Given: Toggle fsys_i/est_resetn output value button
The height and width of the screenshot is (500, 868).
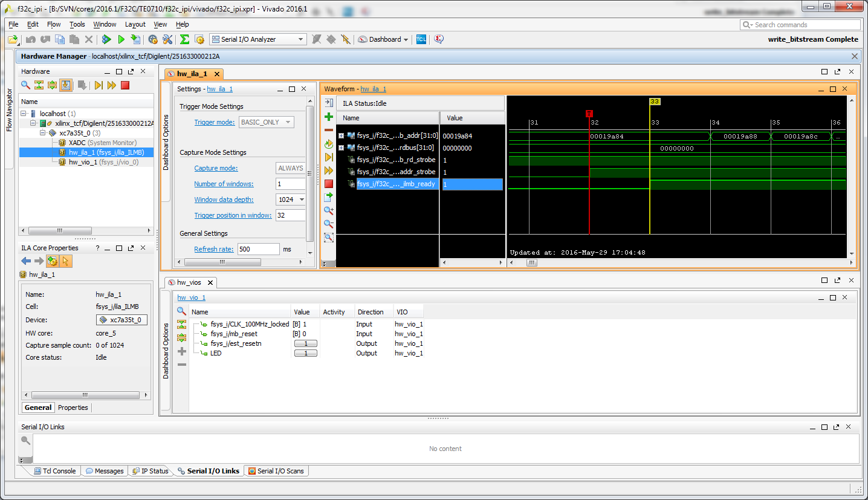Looking at the screenshot, I should click(306, 343).
